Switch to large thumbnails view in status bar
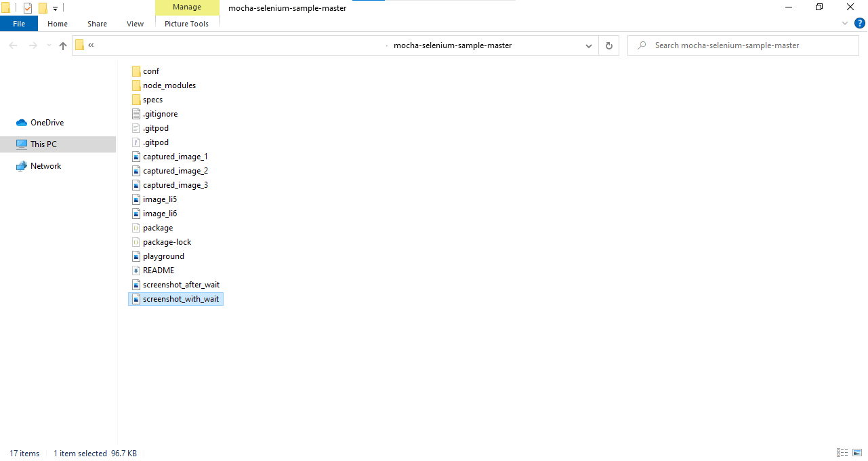 856,452
